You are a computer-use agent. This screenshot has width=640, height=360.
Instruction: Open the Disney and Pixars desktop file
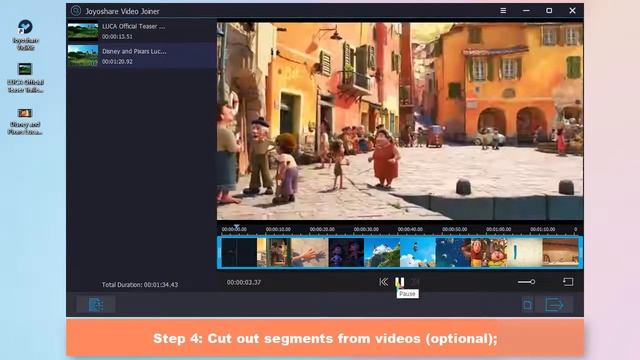click(25, 121)
